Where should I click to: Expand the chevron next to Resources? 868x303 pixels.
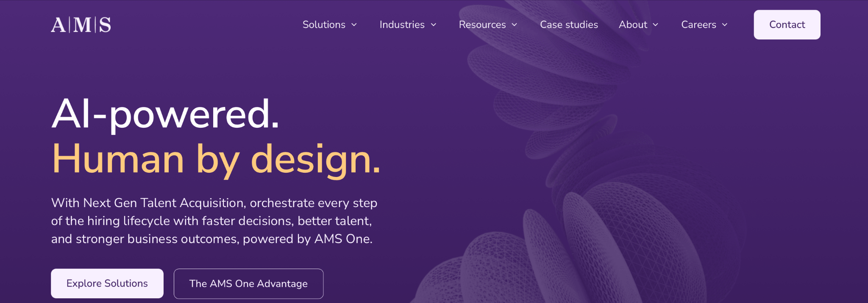pyautogui.click(x=515, y=25)
